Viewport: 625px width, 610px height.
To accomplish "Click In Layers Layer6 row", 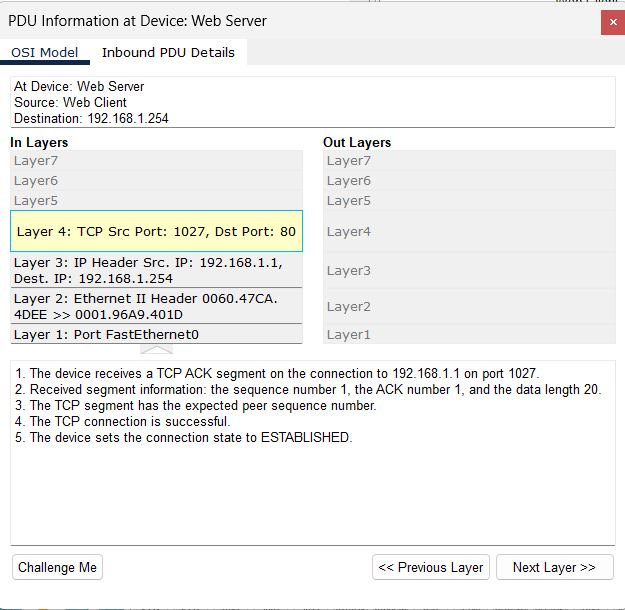I will point(156,181).
